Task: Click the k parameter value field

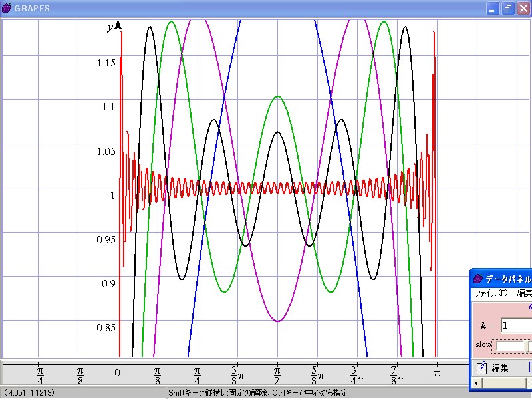Action: [516, 325]
